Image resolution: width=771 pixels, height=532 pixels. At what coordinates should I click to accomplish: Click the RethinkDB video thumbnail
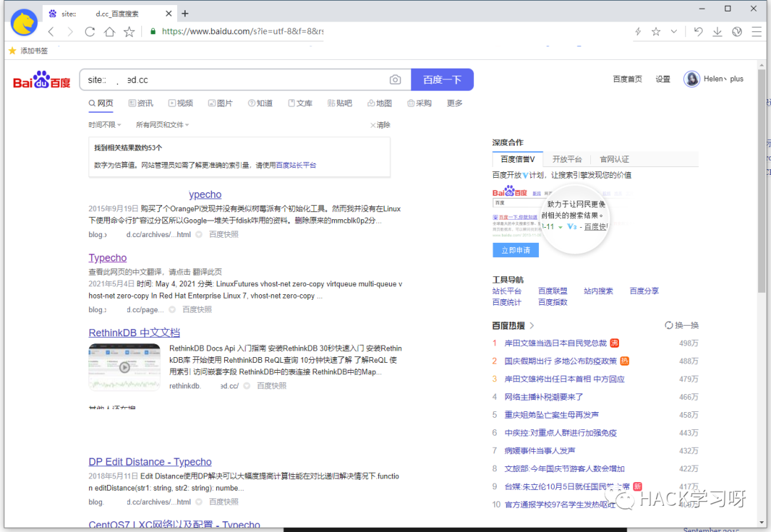click(124, 367)
